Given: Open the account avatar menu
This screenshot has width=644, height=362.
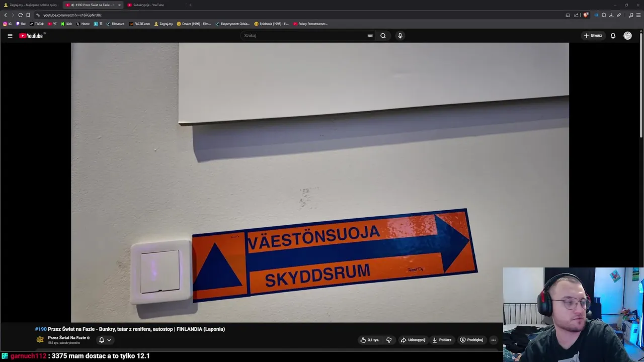Looking at the screenshot, I should pos(627,36).
